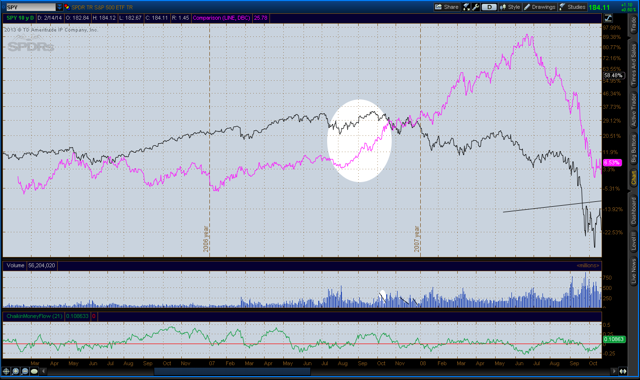Click the red box beside Chaikin value
Viewport: 640px width, 380px height.
coord(93,316)
